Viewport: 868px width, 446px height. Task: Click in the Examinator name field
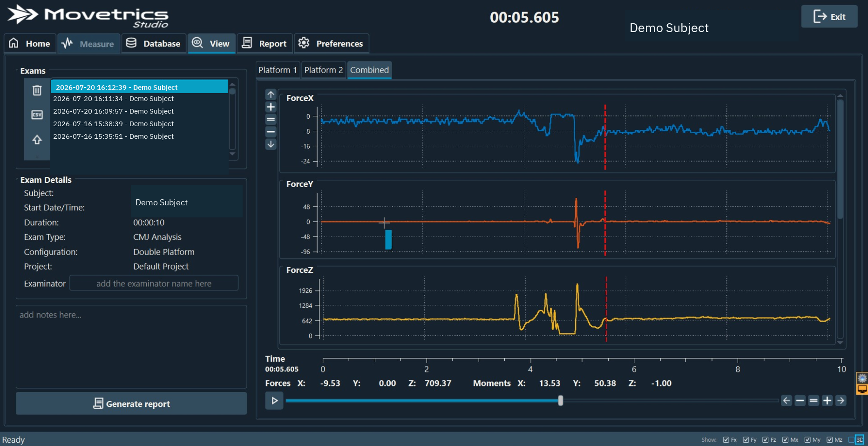coord(154,283)
